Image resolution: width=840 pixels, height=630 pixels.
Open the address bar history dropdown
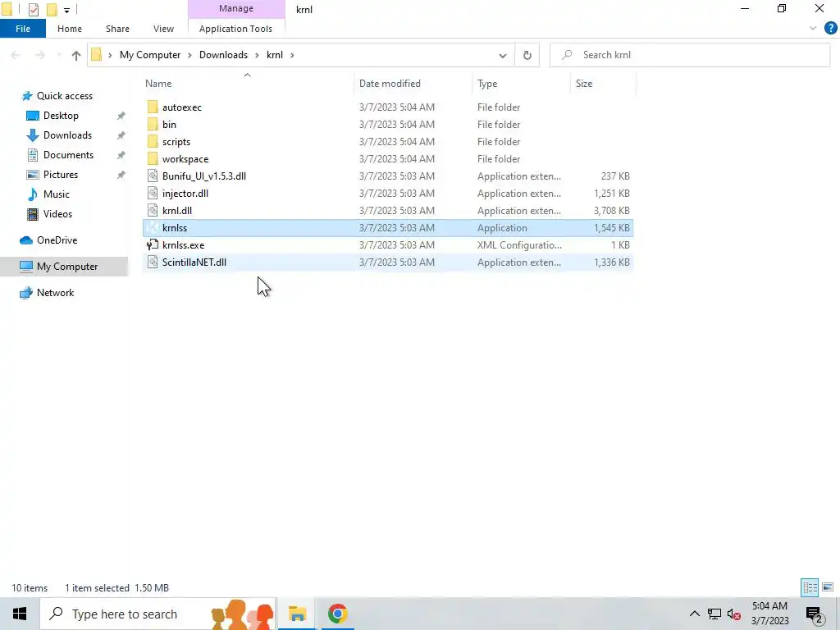[x=503, y=55]
